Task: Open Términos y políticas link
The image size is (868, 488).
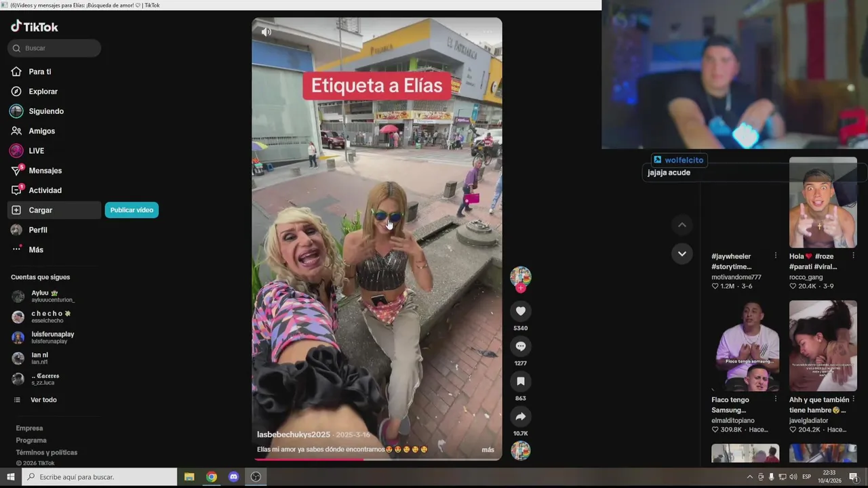Action: [x=47, y=453]
